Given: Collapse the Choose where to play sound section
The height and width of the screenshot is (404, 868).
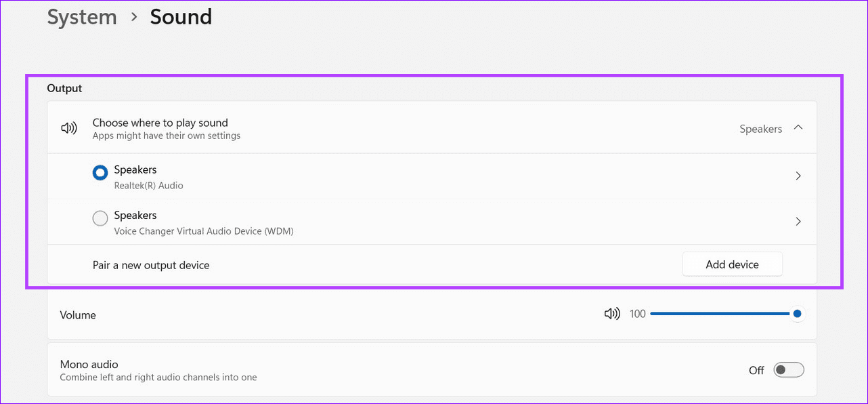Looking at the screenshot, I should pyautogui.click(x=798, y=127).
